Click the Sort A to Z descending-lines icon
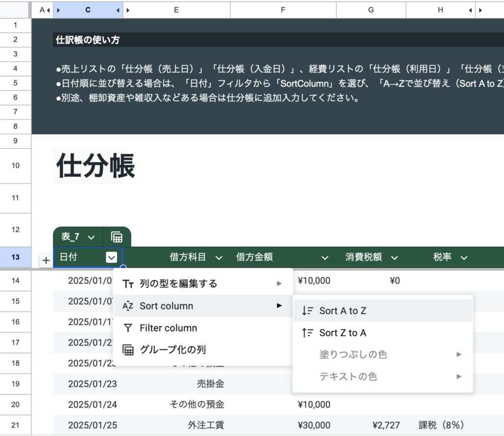 coord(307,311)
